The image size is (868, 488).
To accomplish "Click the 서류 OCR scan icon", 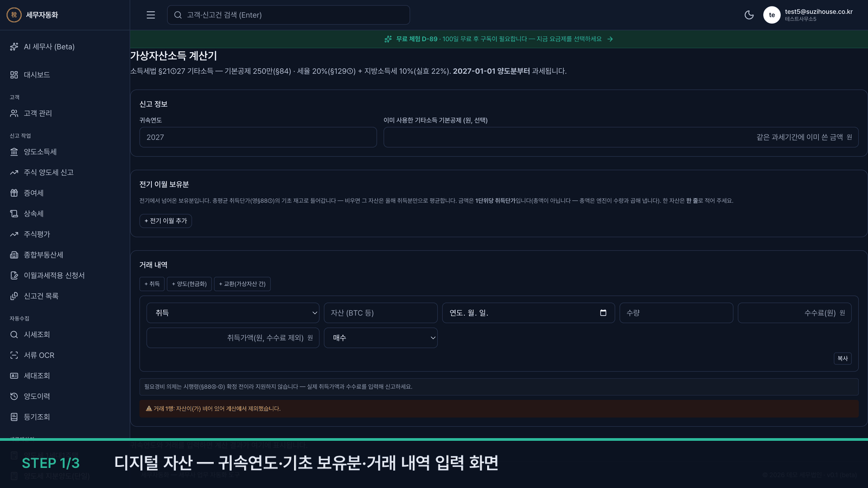I will (x=14, y=355).
